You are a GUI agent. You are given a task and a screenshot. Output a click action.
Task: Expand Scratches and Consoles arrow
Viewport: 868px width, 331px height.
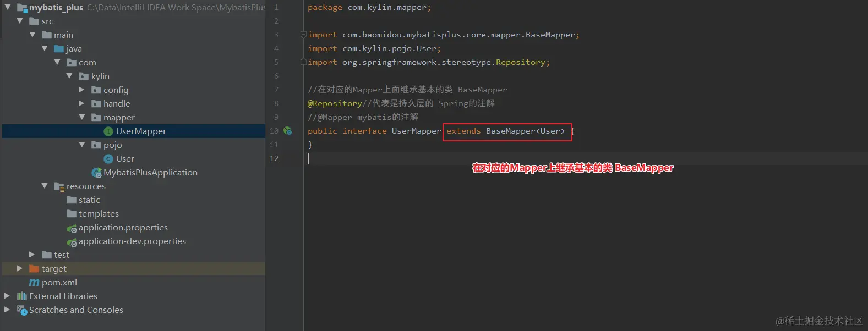pos(7,310)
